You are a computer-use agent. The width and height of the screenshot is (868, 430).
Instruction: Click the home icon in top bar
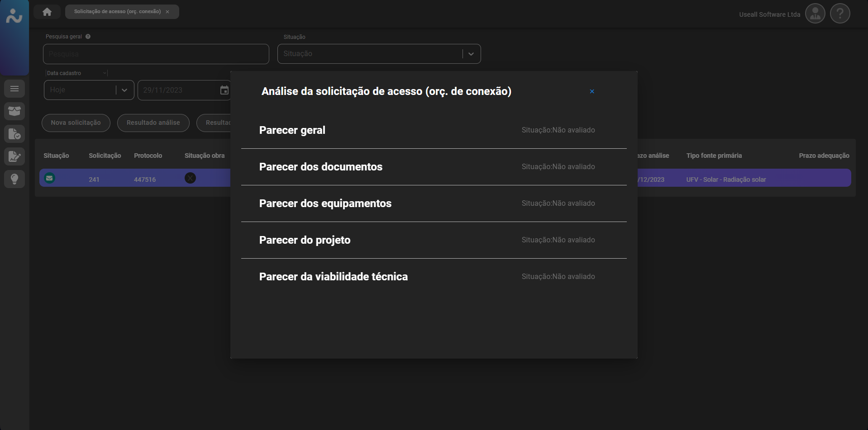[x=47, y=12]
